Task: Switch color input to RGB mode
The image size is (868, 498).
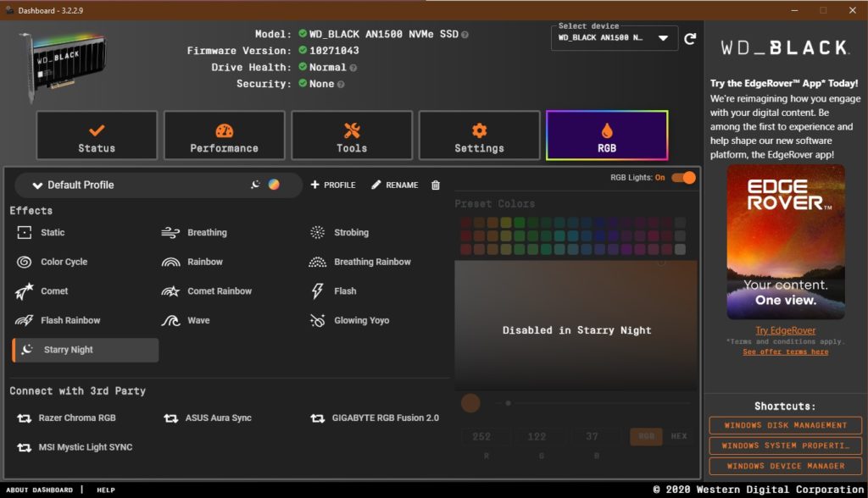Action: 646,436
